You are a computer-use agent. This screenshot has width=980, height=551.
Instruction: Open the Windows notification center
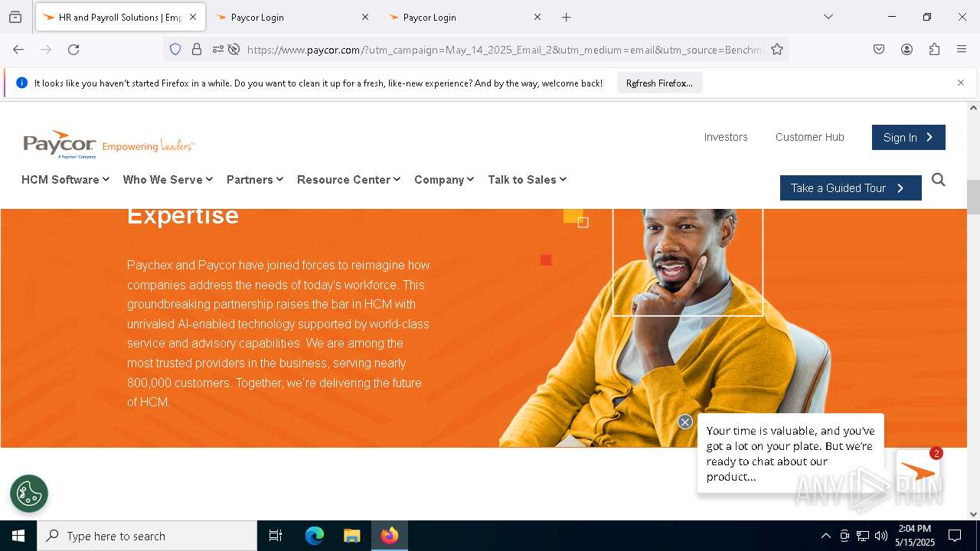point(955,536)
